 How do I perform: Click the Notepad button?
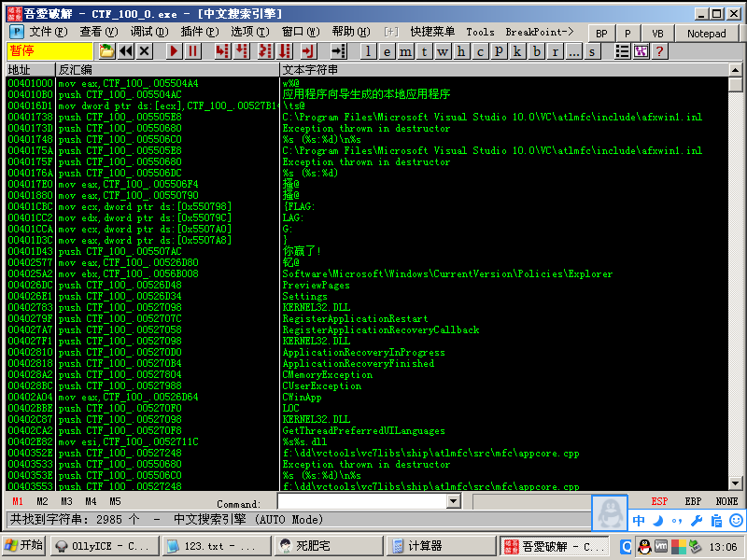[x=706, y=33]
